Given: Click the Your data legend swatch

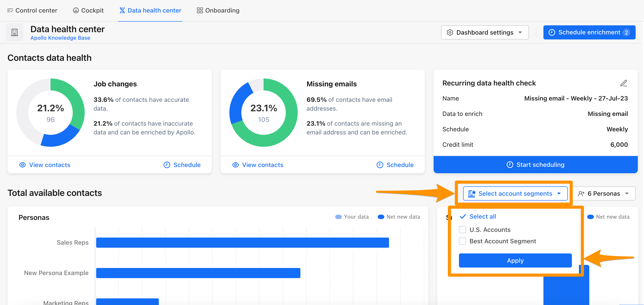Looking at the screenshot, I should 339,217.
